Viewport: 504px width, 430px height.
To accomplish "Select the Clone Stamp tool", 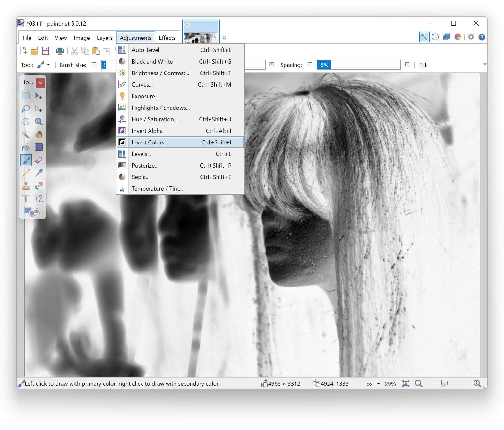I will point(26,186).
